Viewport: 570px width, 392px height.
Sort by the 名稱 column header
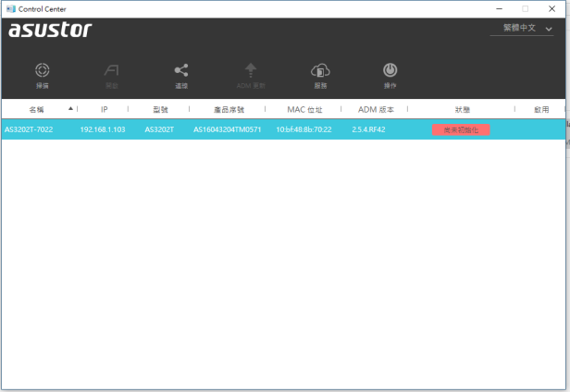point(36,109)
